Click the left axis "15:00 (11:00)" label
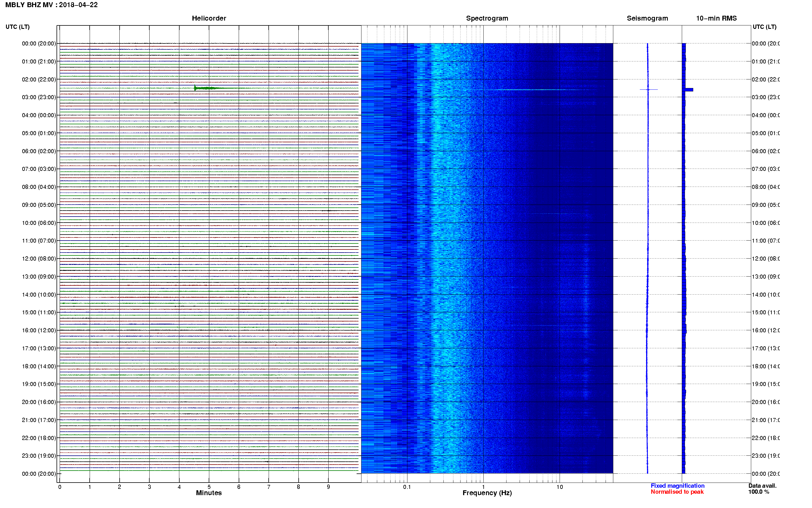This screenshot has height=508, width=812. click(x=39, y=312)
